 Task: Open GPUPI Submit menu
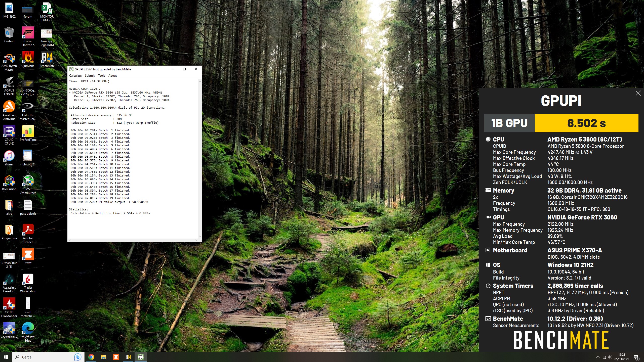90,76
